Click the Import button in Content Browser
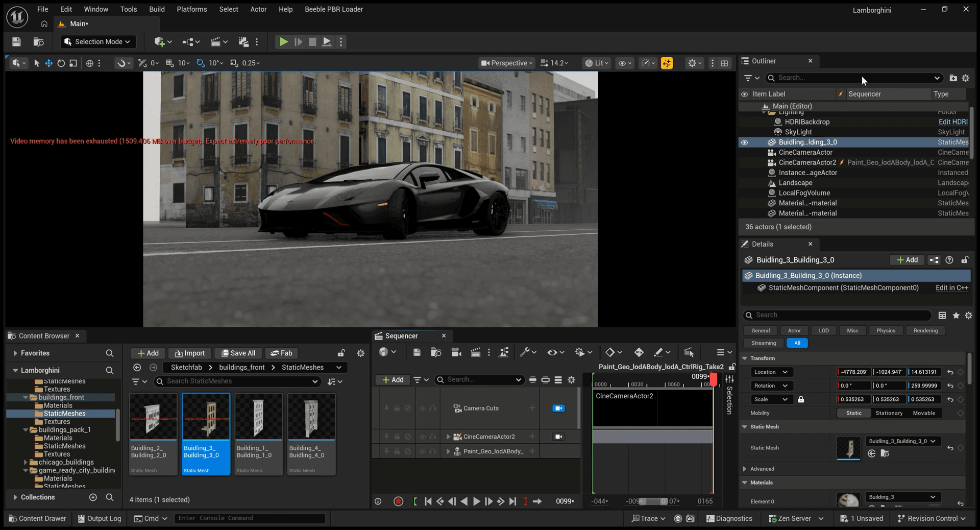Image resolution: width=980 pixels, height=530 pixels. pos(190,353)
